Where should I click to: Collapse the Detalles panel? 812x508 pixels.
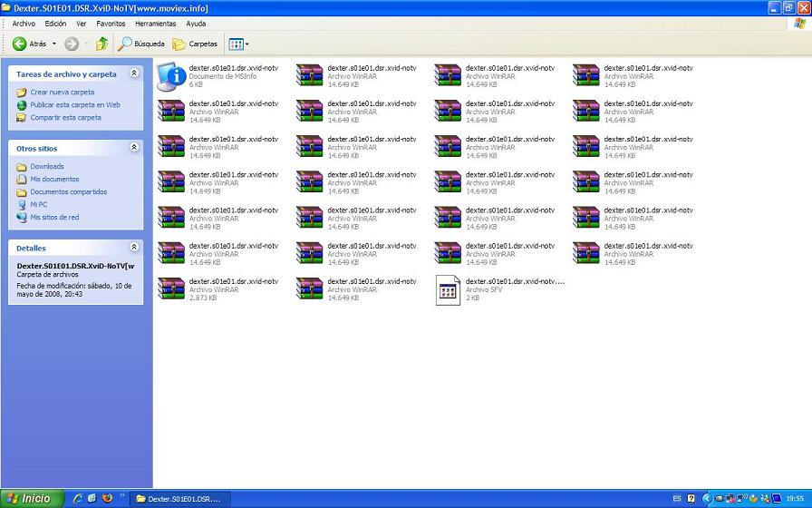134,247
